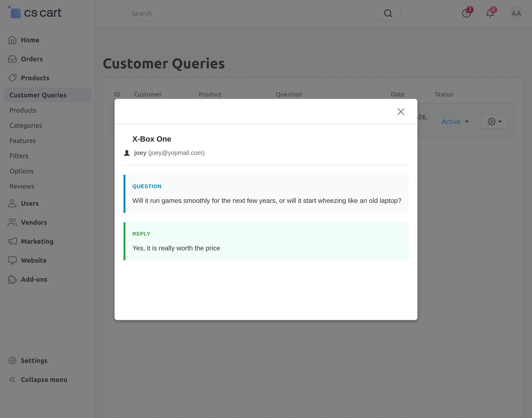
Task: Click the Status column header
Action: coord(444,94)
